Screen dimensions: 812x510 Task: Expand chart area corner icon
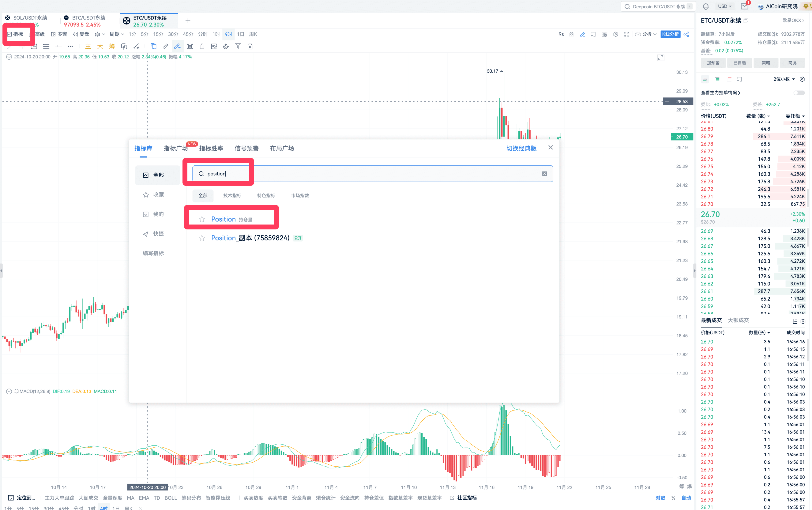pos(660,58)
